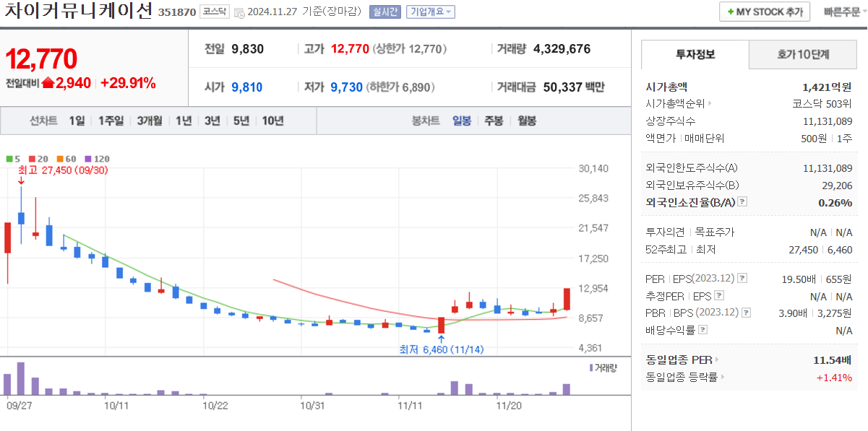Select 1주일 line chart period
Image resolution: width=868 pixels, height=431 pixels.
pyautogui.click(x=111, y=121)
